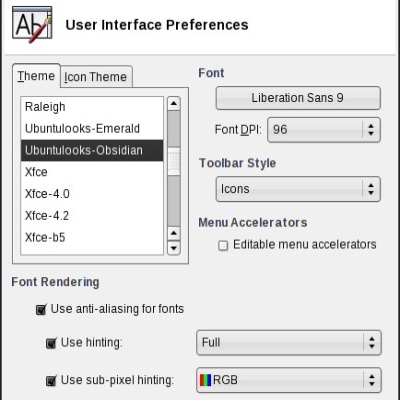Click the bottom scrollbar down arrow
Viewport: 400px width, 400px height.
pyautogui.click(x=174, y=248)
